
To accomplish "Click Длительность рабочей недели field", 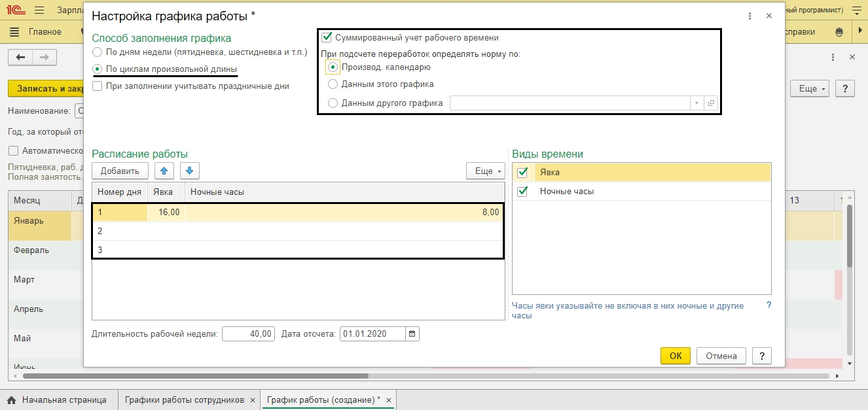I will [x=248, y=334].
